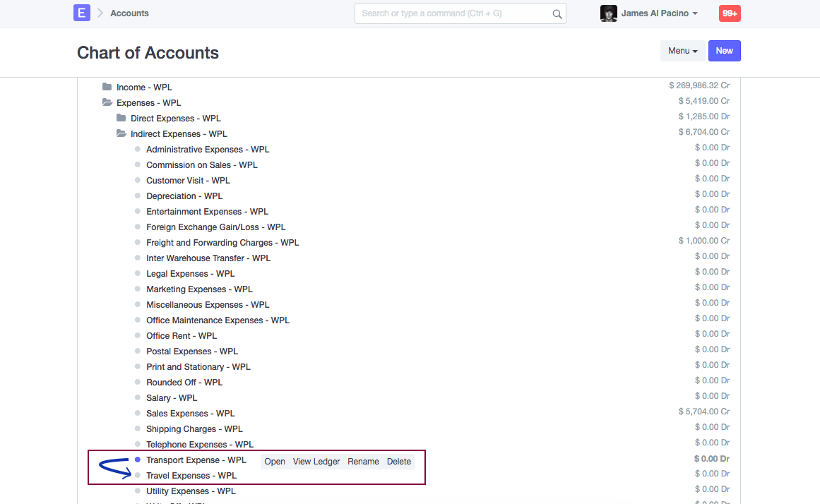820x504 pixels.
Task: Click James Al Pacino's avatar picture
Action: pyautogui.click(x=608, y=13)
